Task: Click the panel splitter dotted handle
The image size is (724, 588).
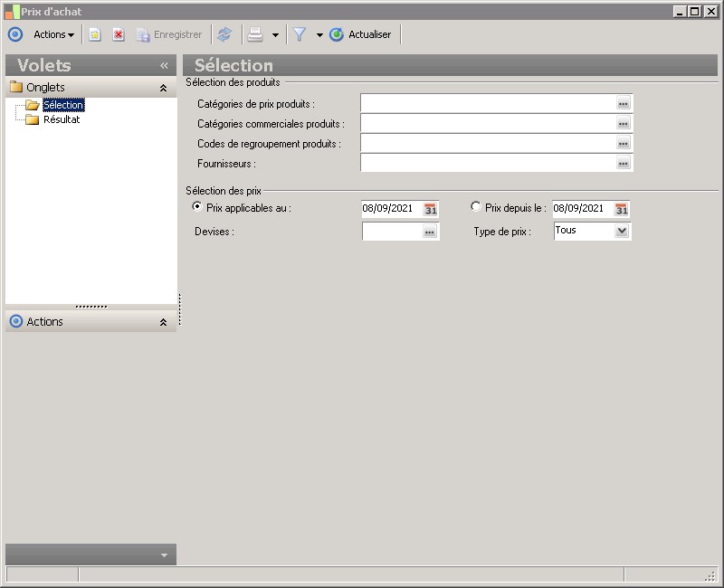Action: [179, 309]
